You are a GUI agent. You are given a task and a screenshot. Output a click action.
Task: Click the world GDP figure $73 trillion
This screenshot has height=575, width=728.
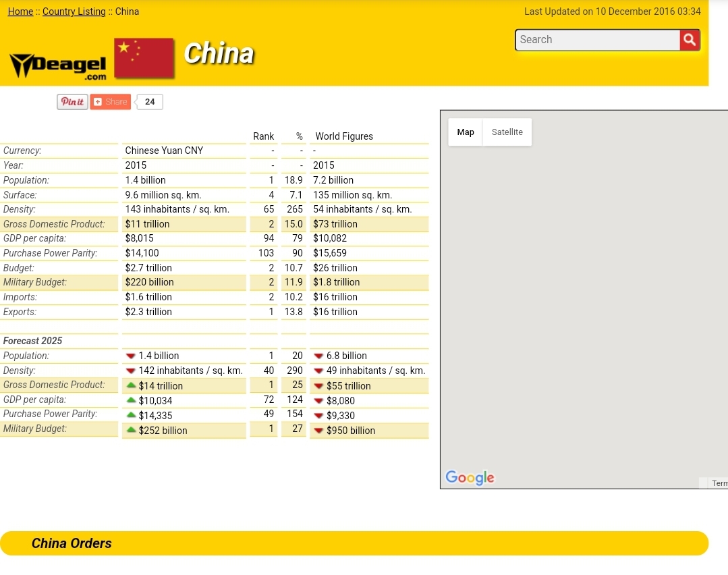(335, 224)
